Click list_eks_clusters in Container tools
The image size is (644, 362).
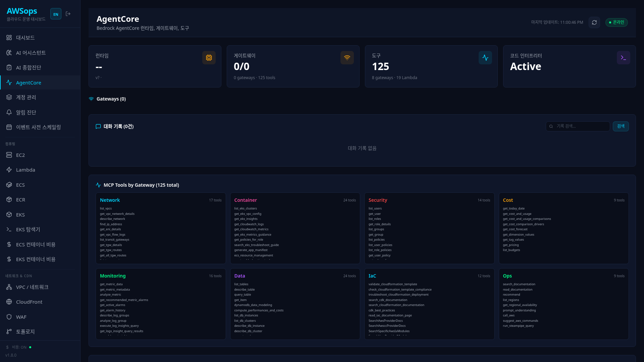tap(246, 208)
